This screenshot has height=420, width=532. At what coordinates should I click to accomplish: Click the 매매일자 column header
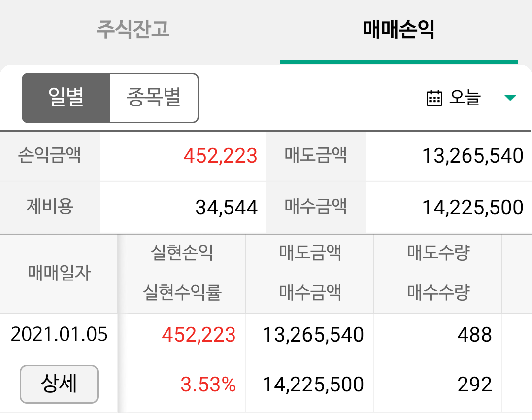point(59,273)
